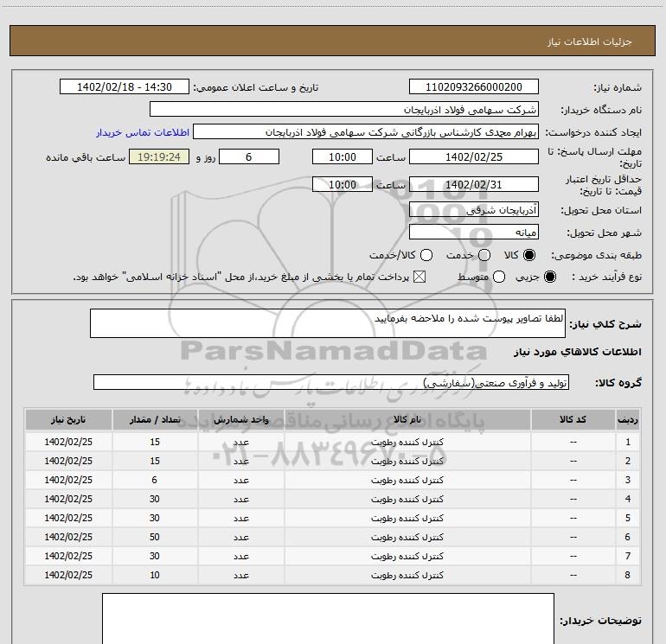Click quantity 6 in row 3
Viewport: 666px width, 644px height.
[154, 480]
